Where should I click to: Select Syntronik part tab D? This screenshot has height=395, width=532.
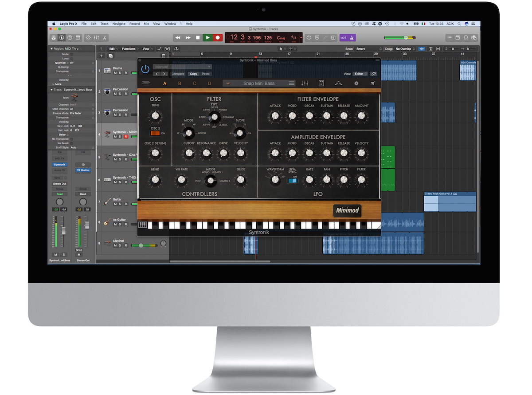[210, 83]
